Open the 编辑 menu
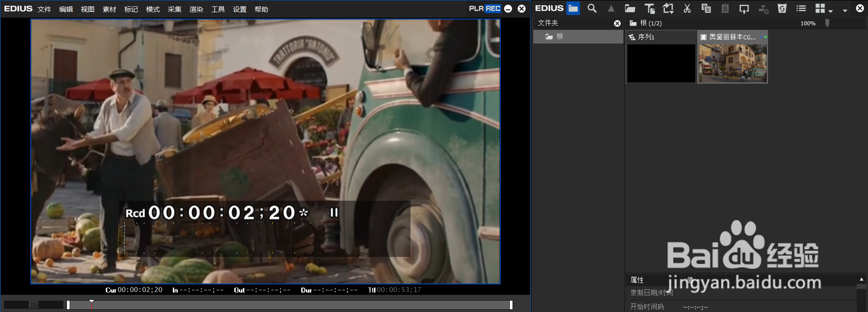The width and height of the screenshot is (868, 312). tap(66, 9)
